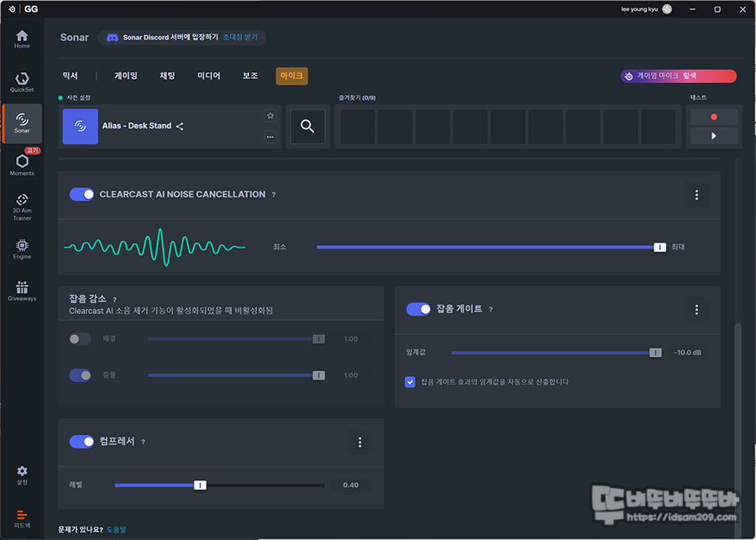This screenshot has width=756, height=540.
Task: Click help icon next to 잡음 게이트
Action: pos(491,310)
